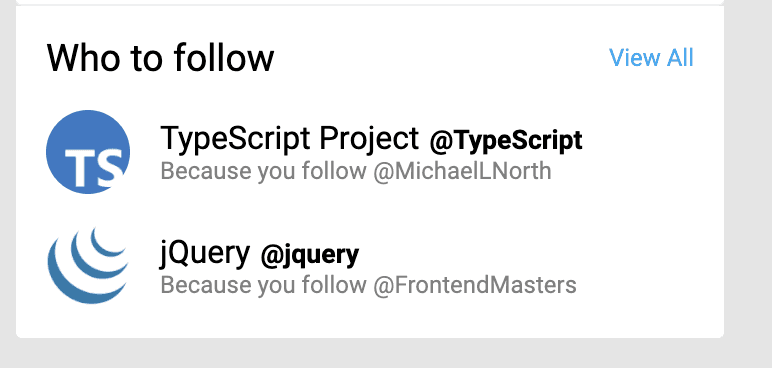The height and width of the screenshot is (368, 772).
Task: Click white padding beneath the jQuery suggestion
Action: coord(369,320)
